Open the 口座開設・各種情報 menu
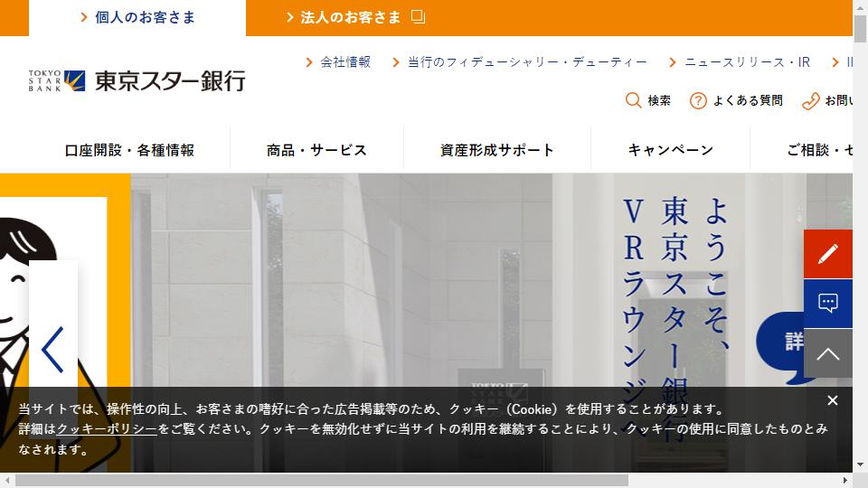Viewport: 868px width, 488px height. pyautogui.click(x=129, y=150)
